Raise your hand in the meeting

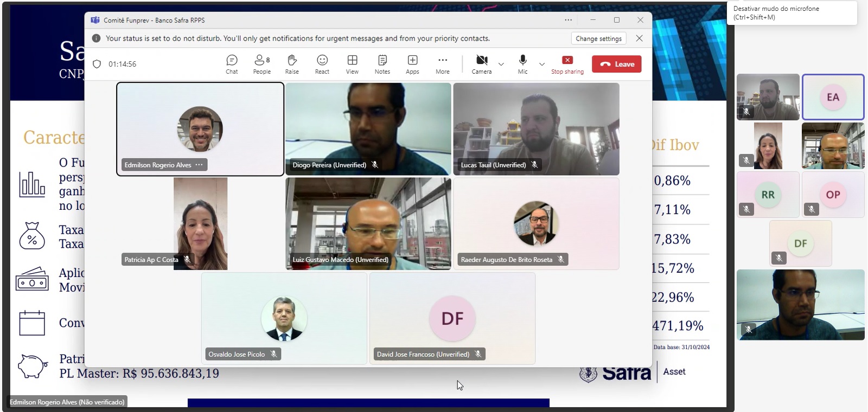pos(292,64)
